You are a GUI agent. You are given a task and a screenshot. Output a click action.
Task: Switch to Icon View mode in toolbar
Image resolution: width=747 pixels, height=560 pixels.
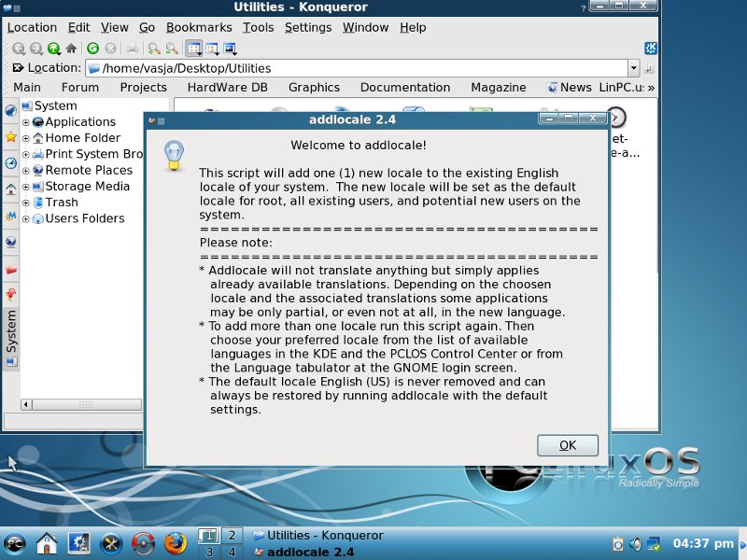pos(193,49)
